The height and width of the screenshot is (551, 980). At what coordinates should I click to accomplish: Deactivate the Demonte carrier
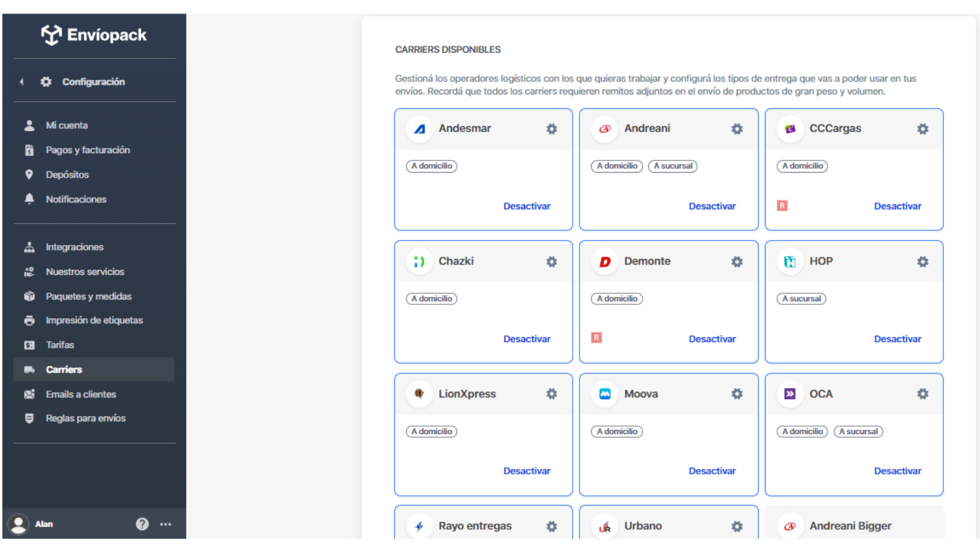coord(712,339)
